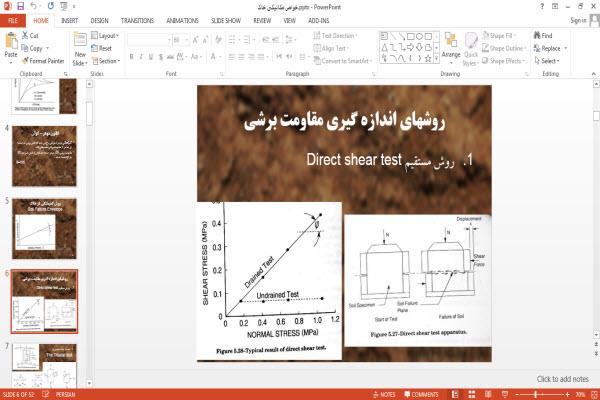Switch to the INSERT tab
This screenshot has width=600, height=400.
point(69,20)
